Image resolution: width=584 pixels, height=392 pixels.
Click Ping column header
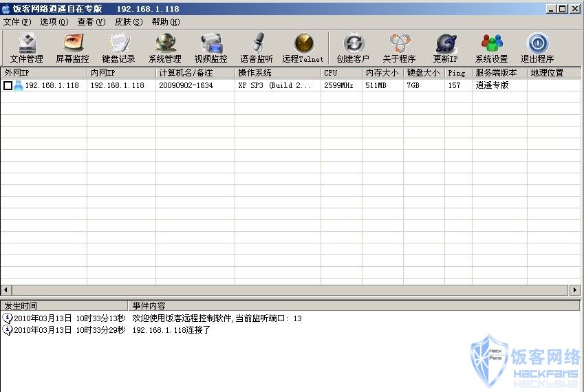459,73
